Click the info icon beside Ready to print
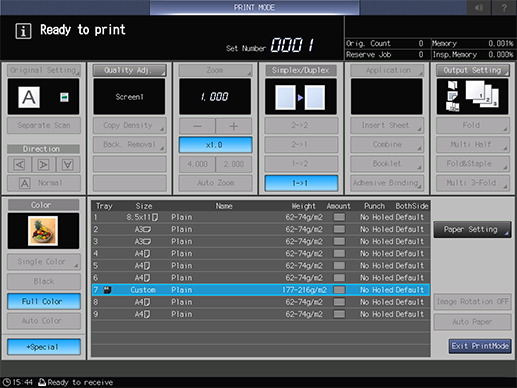 (x=23, y=31)
